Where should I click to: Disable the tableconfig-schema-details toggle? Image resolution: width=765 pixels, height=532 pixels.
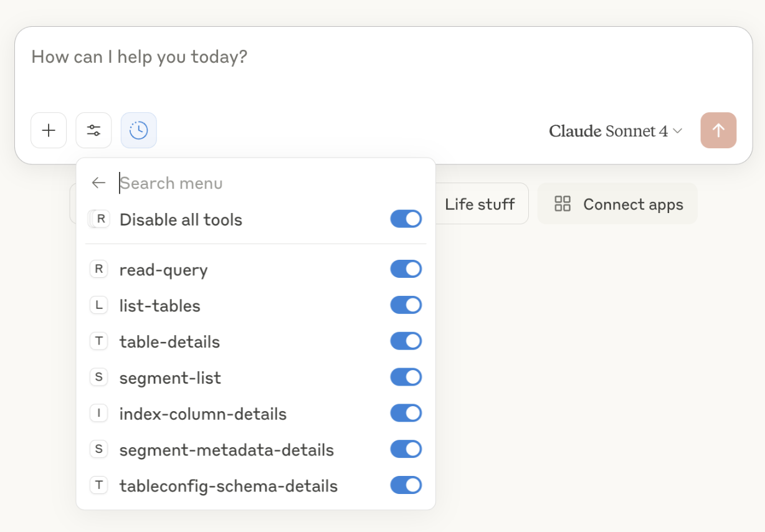tap(406, 485)
